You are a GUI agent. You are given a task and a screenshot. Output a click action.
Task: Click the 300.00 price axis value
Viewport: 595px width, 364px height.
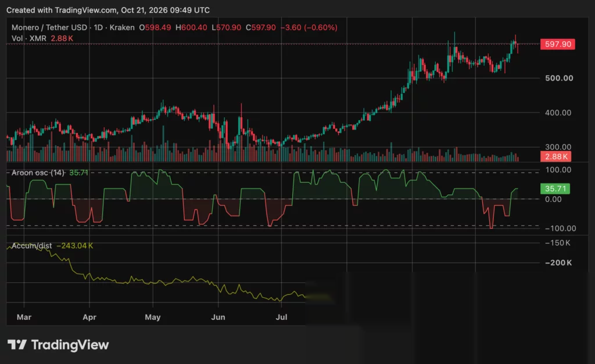pos(558,147)
